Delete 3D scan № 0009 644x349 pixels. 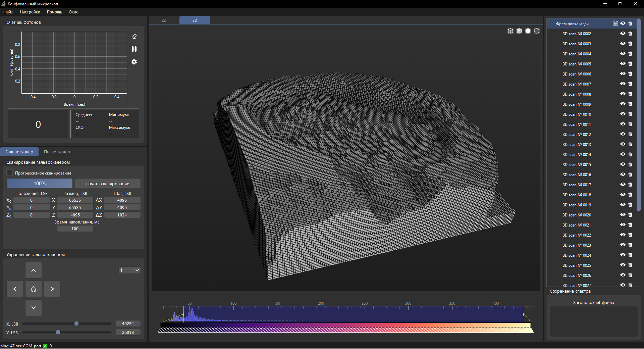[x=630, y=104]
